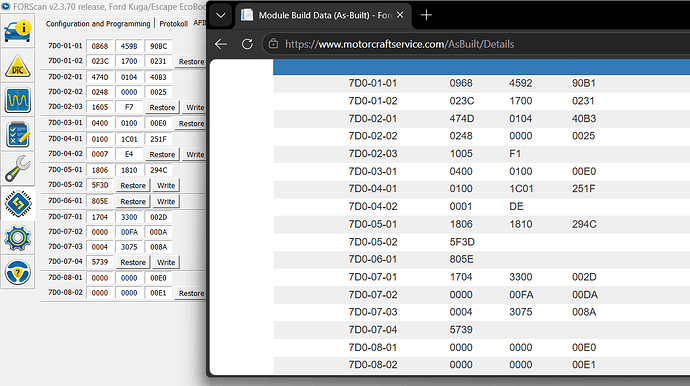690x386 pixels.
Task: Open the help steering wheel icon
Action: click(18, 272)
